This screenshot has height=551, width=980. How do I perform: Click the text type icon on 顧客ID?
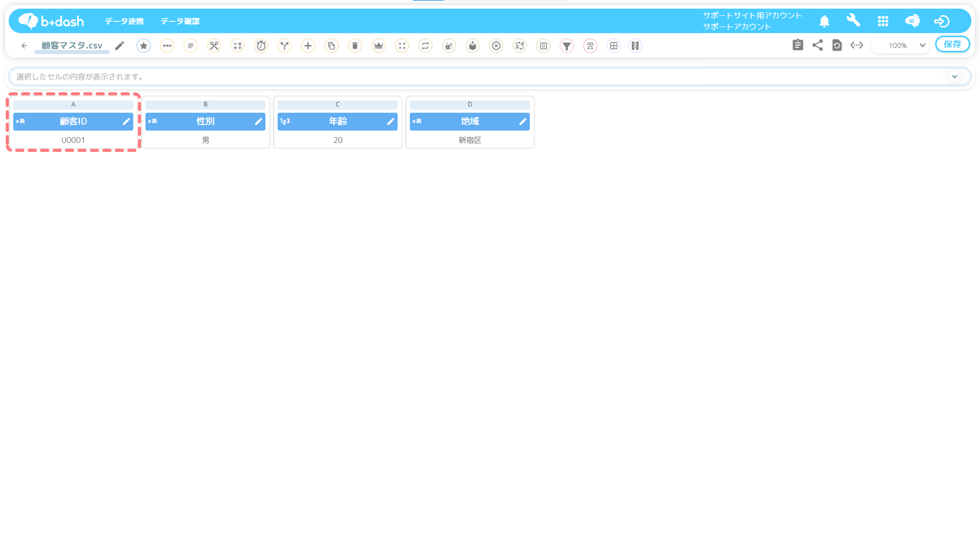[20, 121]
